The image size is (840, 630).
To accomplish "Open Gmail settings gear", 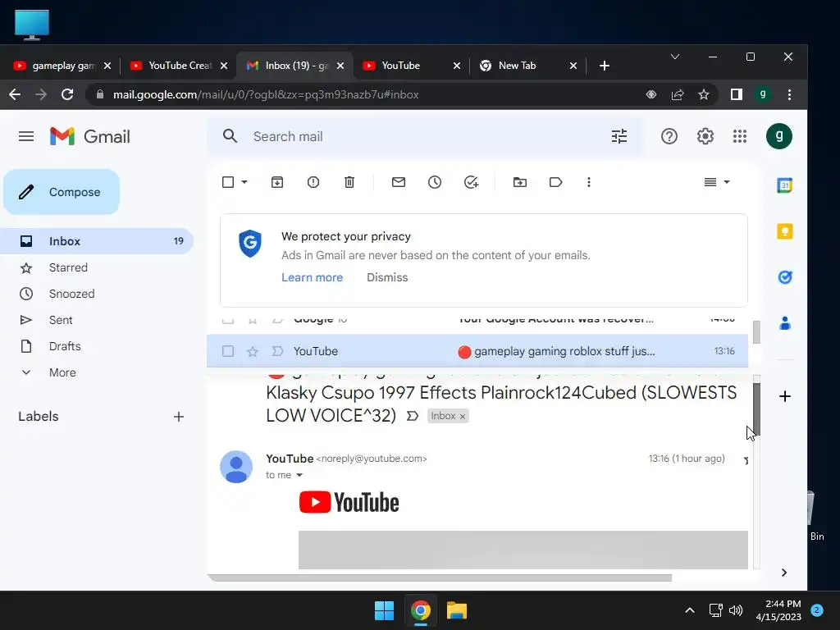I will (705, 136).
